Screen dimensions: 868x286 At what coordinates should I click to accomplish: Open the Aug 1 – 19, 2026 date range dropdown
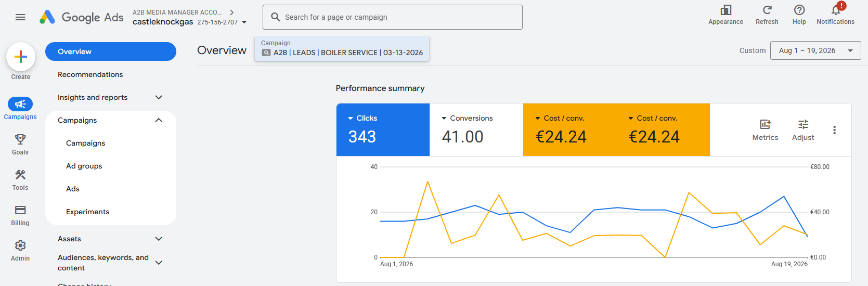click(815, 50)
